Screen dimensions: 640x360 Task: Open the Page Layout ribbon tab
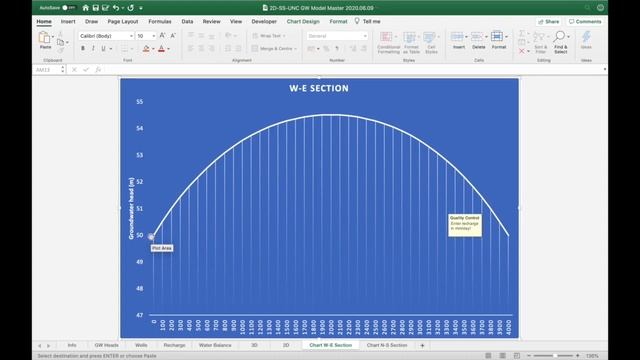123,21
